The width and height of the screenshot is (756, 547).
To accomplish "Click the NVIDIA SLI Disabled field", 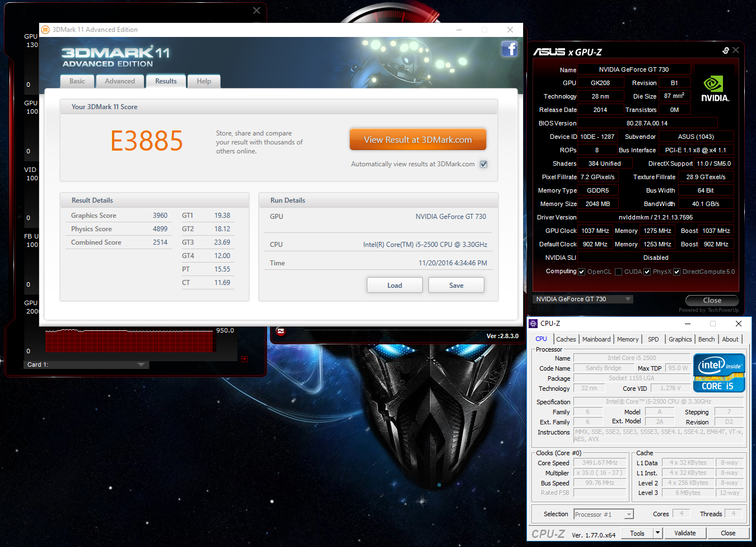I will [x=656, y=258].
